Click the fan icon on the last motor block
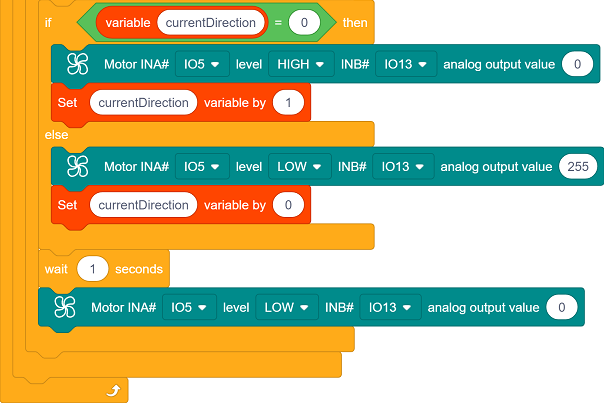 coord(65,307)
